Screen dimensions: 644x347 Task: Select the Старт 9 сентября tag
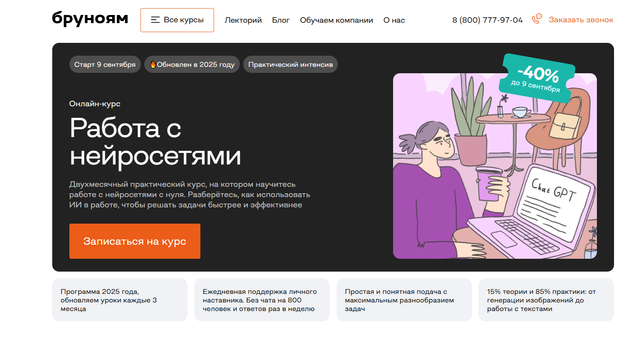[x=105, y=65]
